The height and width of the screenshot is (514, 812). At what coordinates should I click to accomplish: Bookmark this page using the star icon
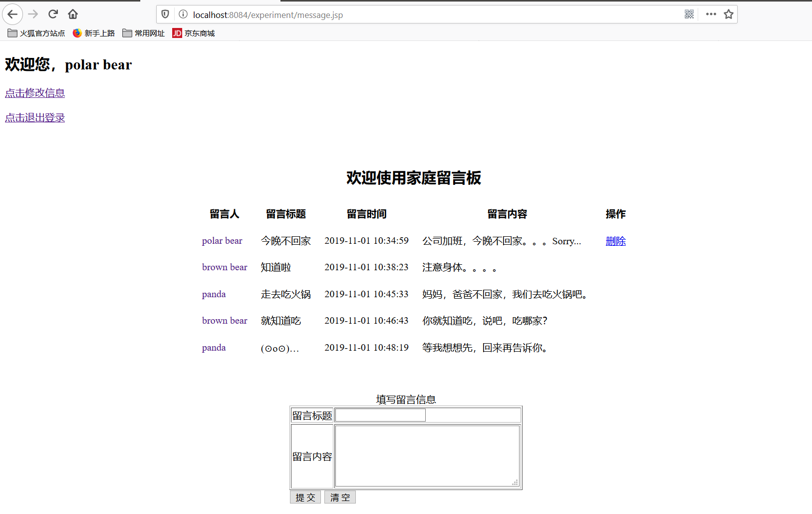click(x=729, y=14)
